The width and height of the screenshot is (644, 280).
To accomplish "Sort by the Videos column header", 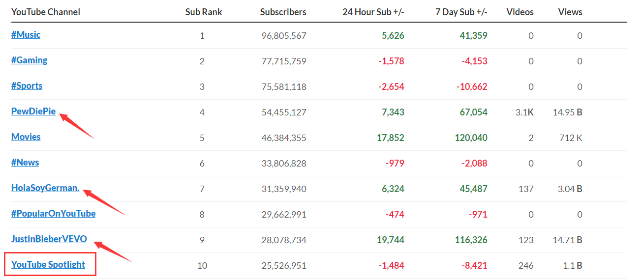I will point(520,12).
